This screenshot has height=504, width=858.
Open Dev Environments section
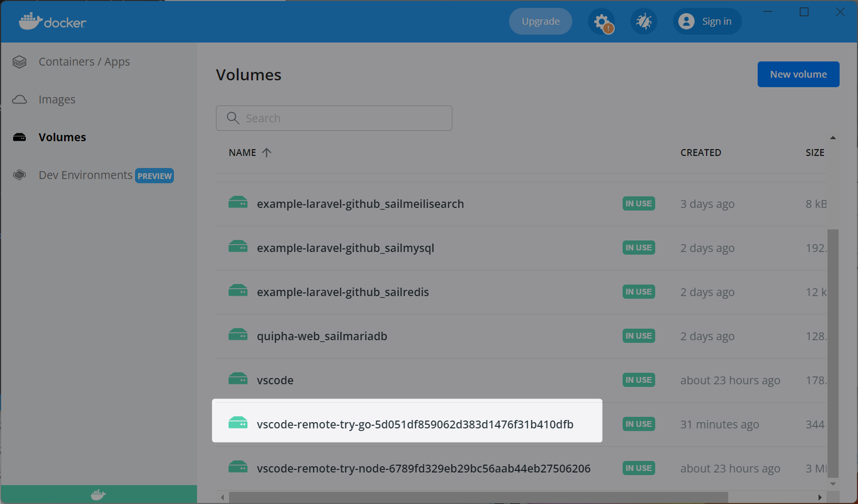(86, 175)
